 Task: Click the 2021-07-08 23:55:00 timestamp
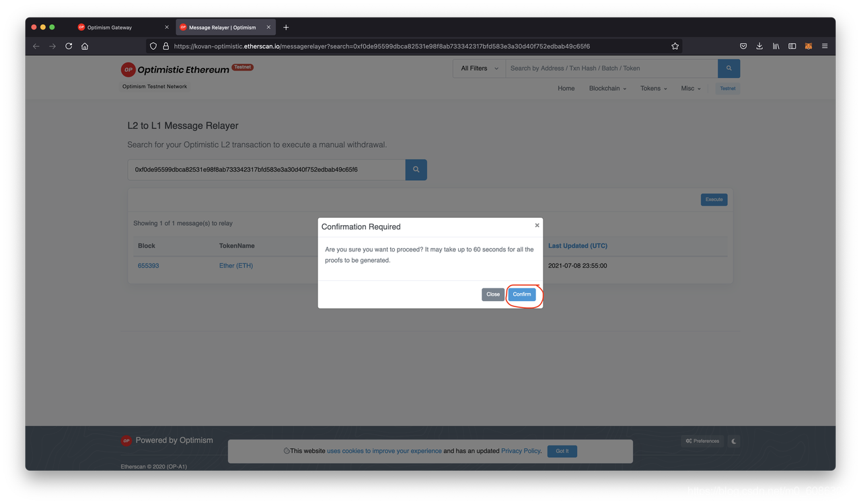tap(578, 266)
